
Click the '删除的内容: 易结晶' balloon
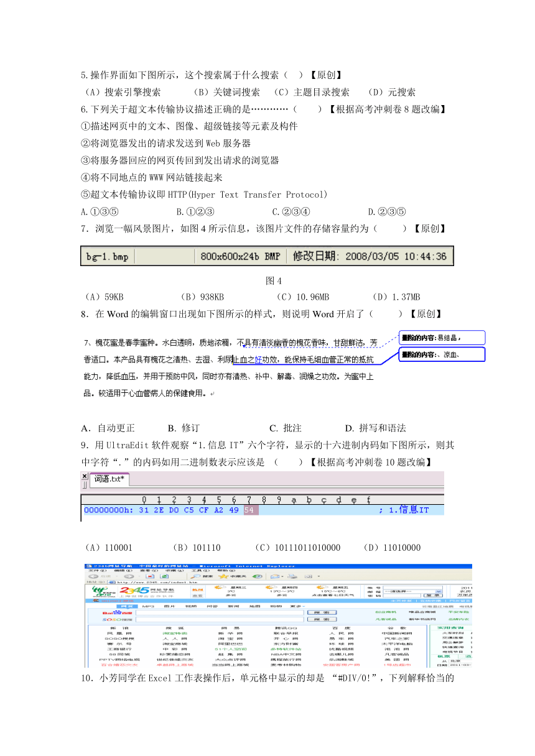coord(442,338)
